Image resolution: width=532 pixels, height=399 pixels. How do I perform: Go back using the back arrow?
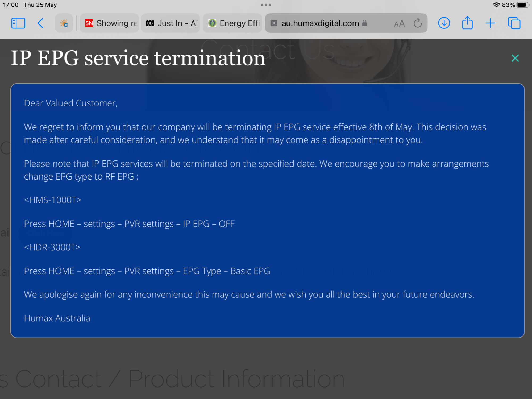40,23
